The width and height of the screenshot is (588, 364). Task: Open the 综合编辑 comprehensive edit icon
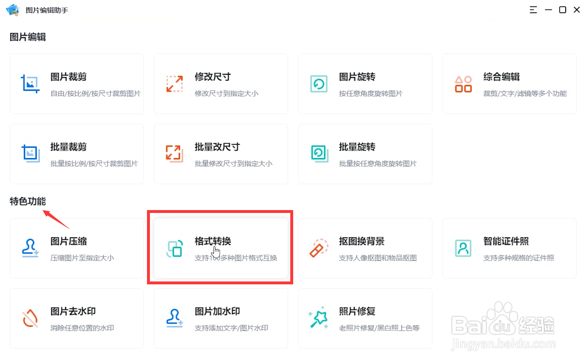pos(463,84)
